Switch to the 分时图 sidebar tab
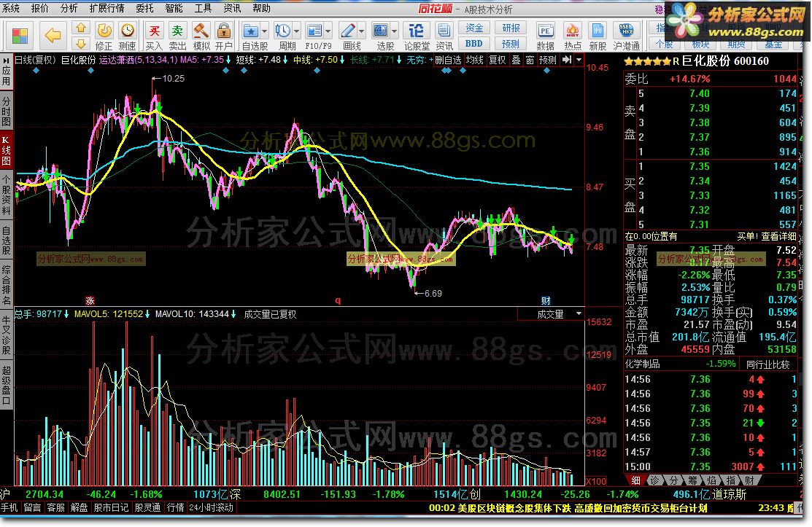812x527 pixels. point(7,112)
